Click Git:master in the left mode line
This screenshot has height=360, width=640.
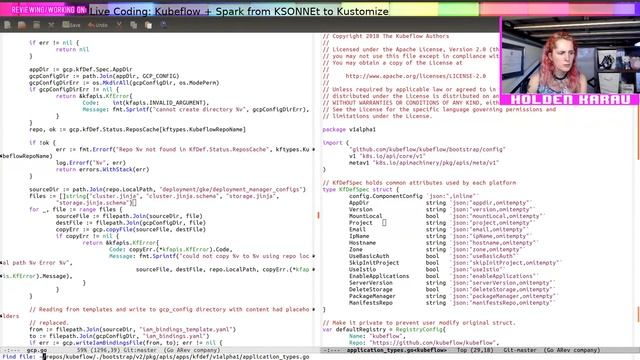(x=140, y=350)
